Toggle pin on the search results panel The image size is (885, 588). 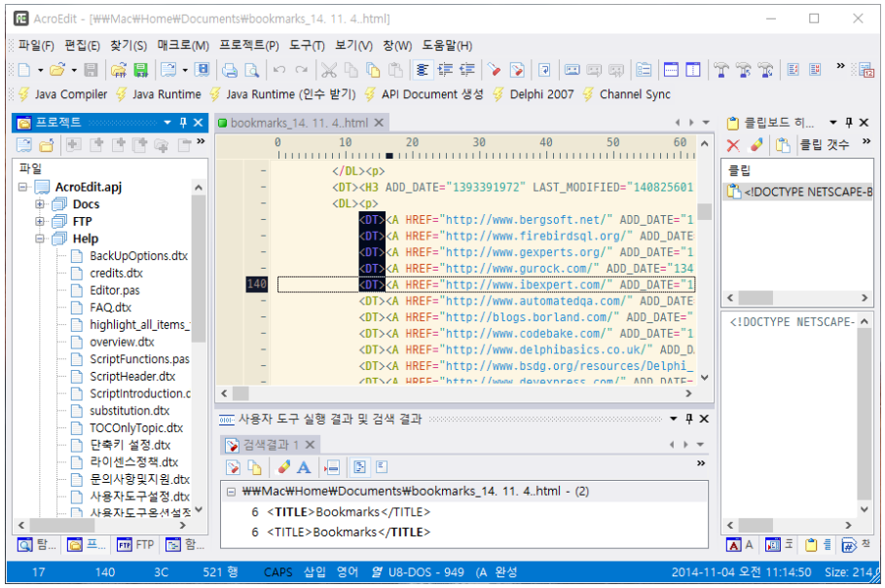(x=689, y=419)
